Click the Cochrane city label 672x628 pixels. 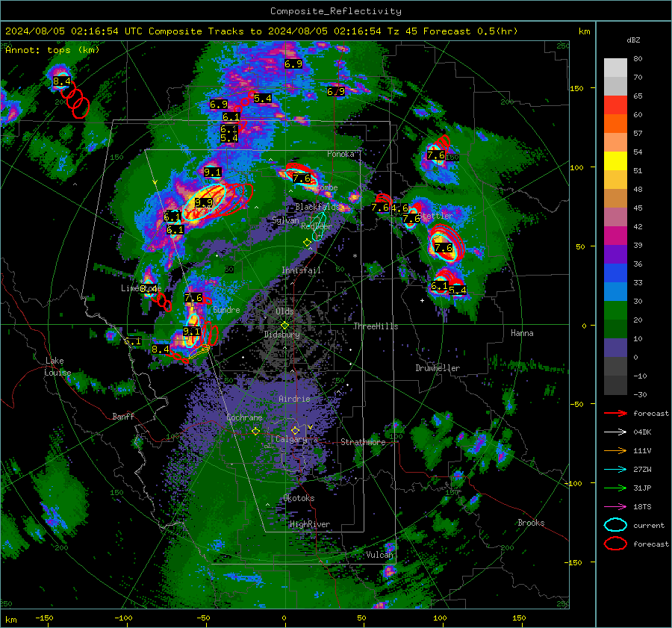[244, 417]
